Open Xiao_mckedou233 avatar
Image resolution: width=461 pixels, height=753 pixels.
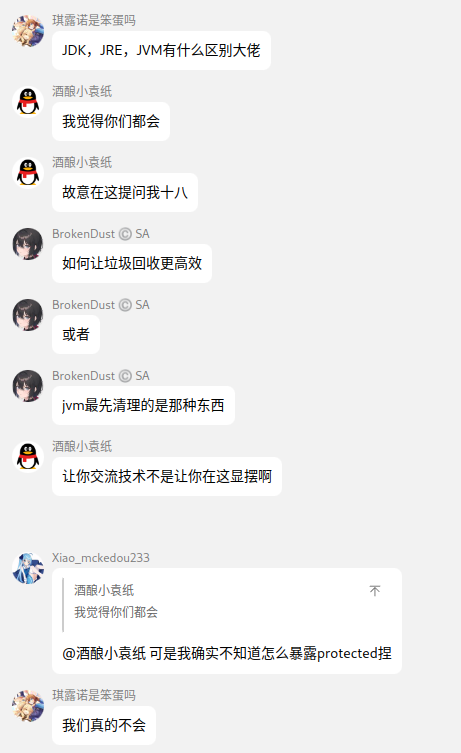pos(28,568)
